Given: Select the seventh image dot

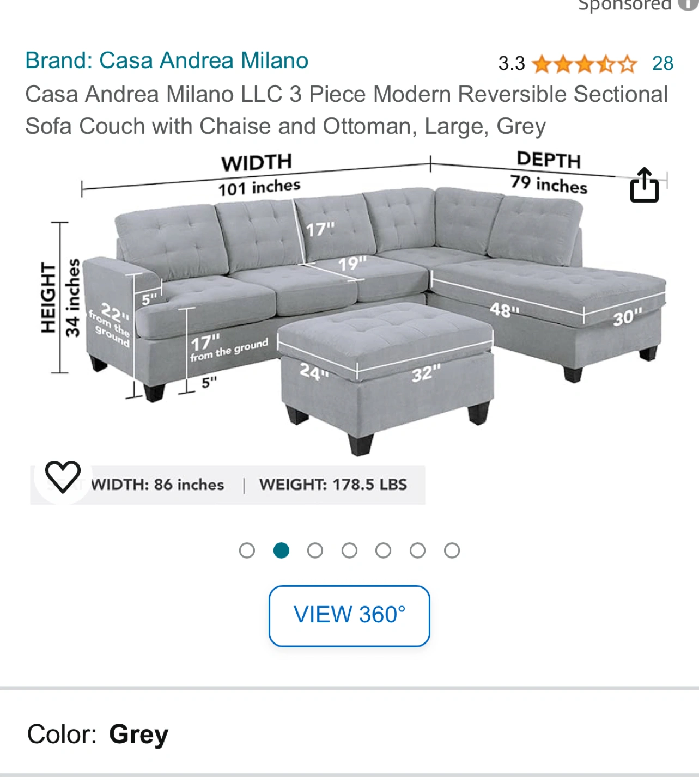Looking at the screenshot, I should pyautogui.click(x=452, y=550).
